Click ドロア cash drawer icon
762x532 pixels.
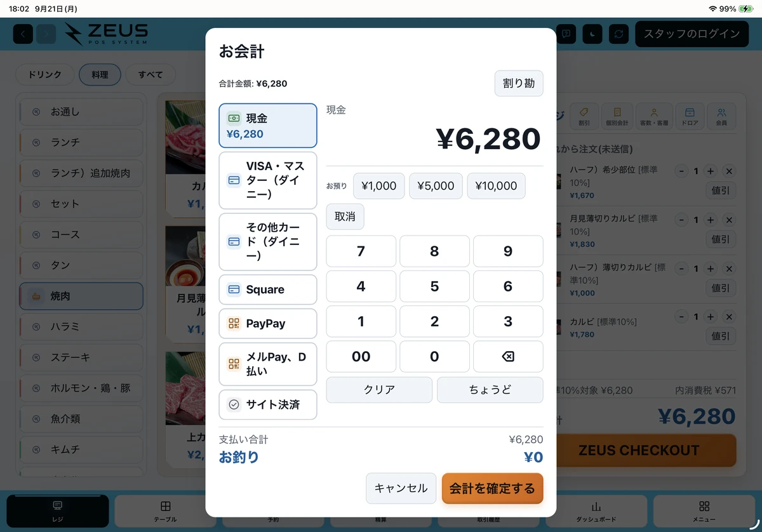(690, 116)
